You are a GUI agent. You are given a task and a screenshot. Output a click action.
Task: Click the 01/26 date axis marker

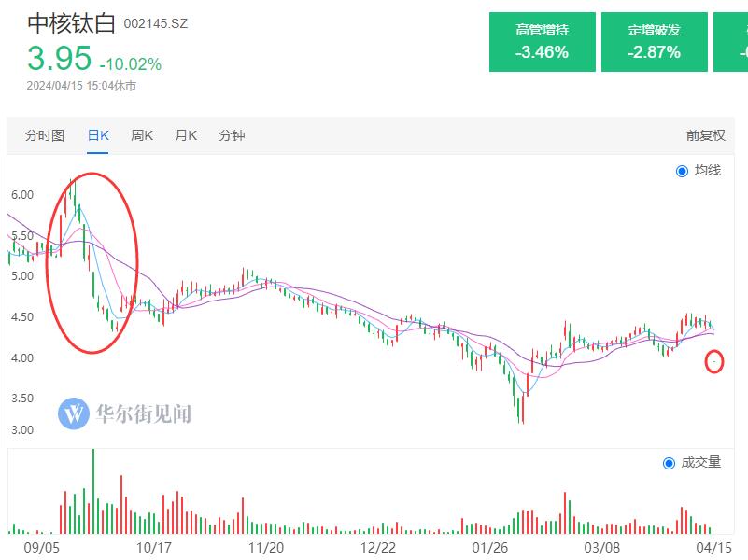(490, 547)
